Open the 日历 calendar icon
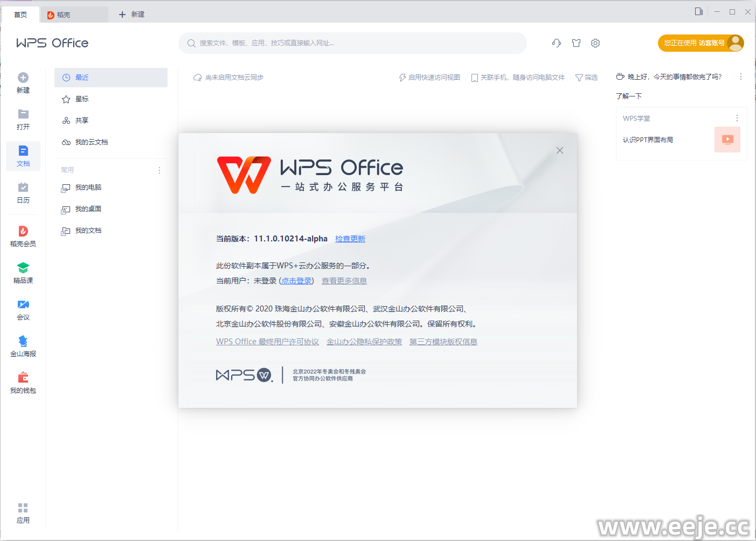The image size is (756, 541). 23,187
